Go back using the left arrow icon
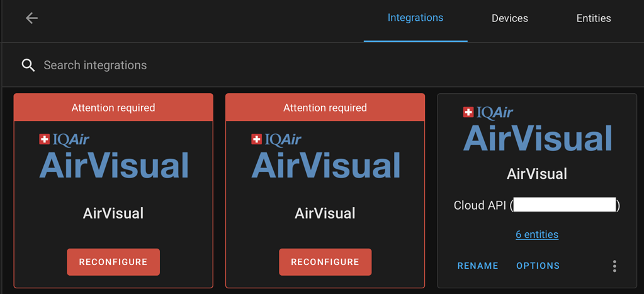The width and height of the screenshot is (644, 294). tap(31, 18)
